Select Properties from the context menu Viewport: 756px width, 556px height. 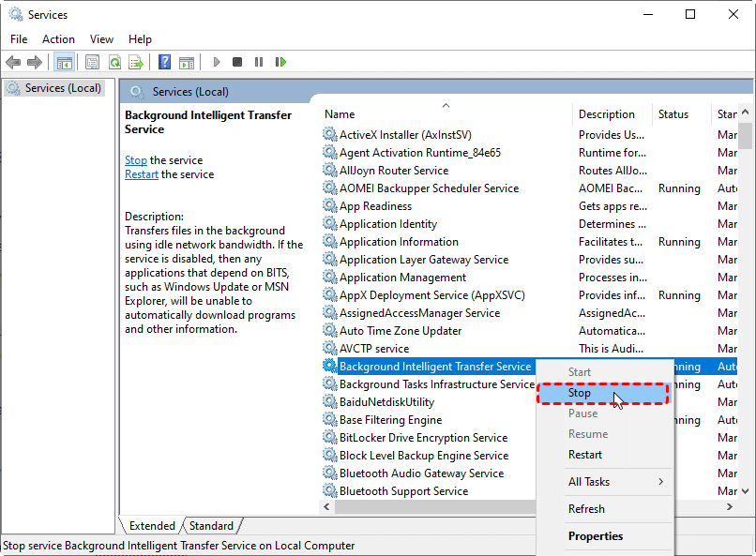point(596,536)
